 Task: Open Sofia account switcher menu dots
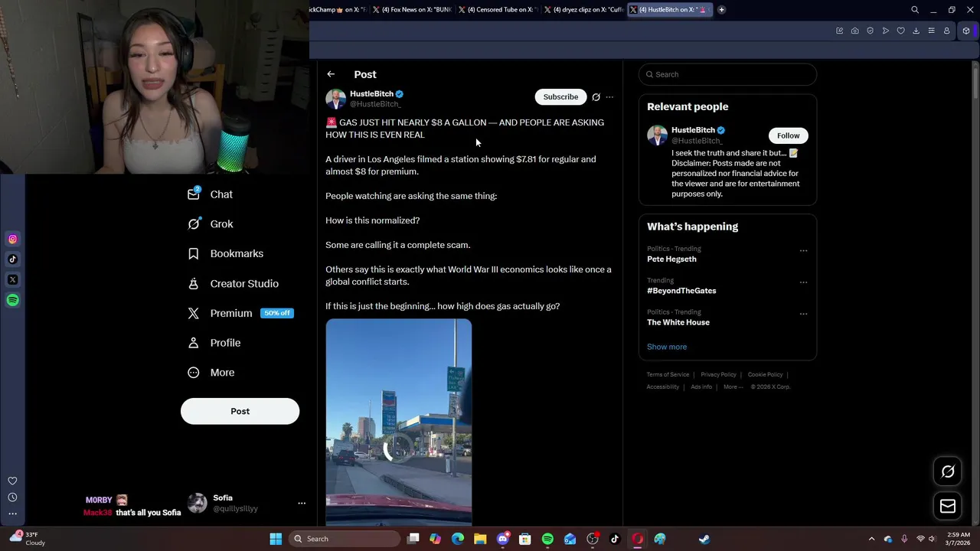(302, 503)
